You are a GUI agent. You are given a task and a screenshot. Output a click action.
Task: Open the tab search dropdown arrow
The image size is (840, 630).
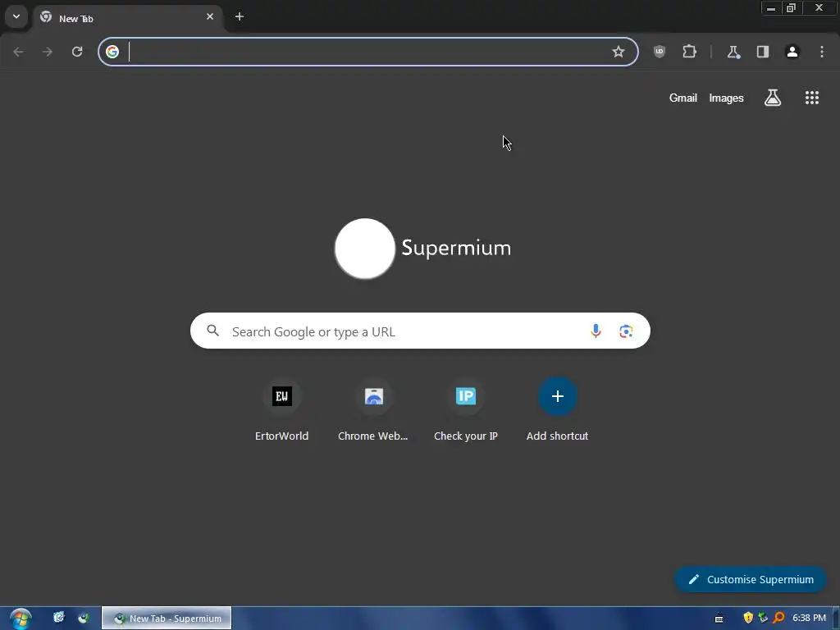(x=16, y=16)
